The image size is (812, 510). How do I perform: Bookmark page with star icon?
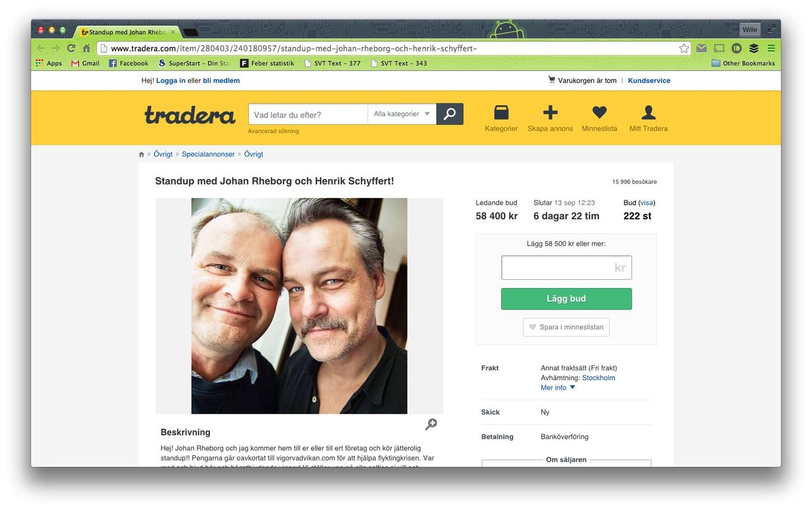coord(684,48)
